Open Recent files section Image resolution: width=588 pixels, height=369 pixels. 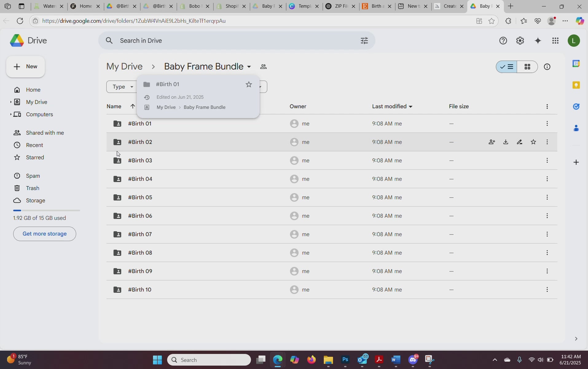(34, 145)
